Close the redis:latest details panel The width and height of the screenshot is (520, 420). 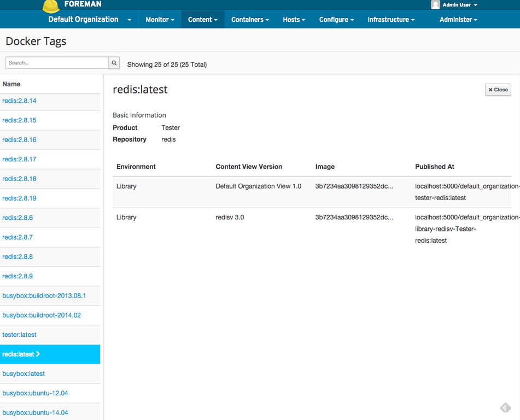tap(498, 90)
